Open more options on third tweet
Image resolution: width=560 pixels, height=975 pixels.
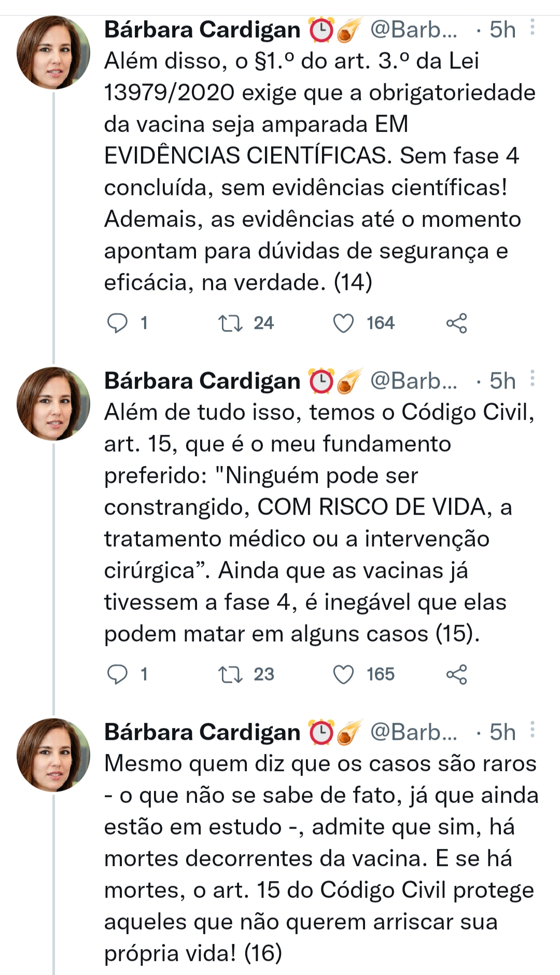533,731
